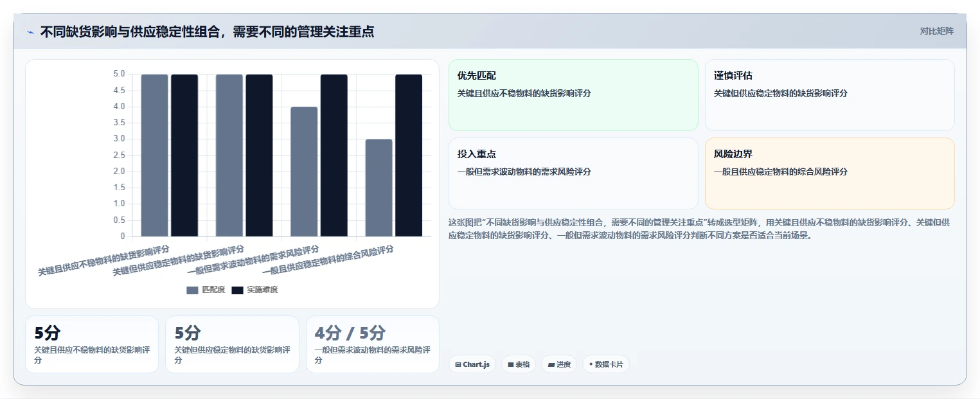Click the Chart.js tag chip
Screen dimensions: 980x399
472,364
